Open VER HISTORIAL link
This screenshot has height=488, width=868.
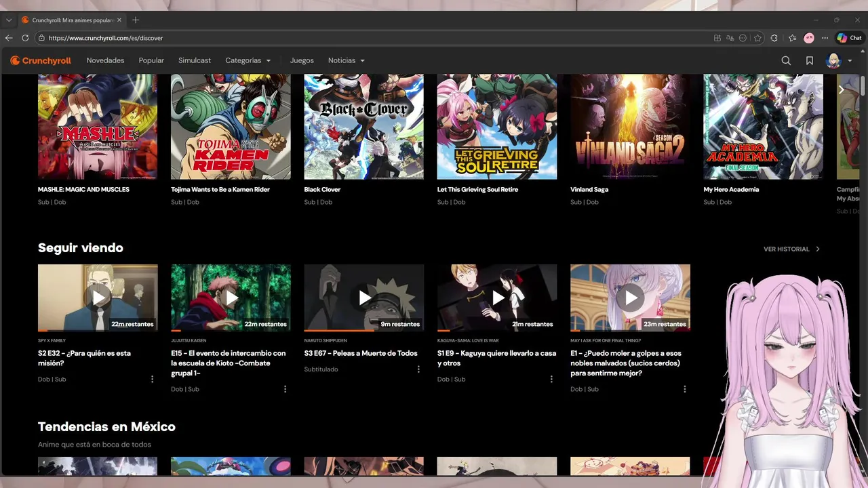pos(792,249)
